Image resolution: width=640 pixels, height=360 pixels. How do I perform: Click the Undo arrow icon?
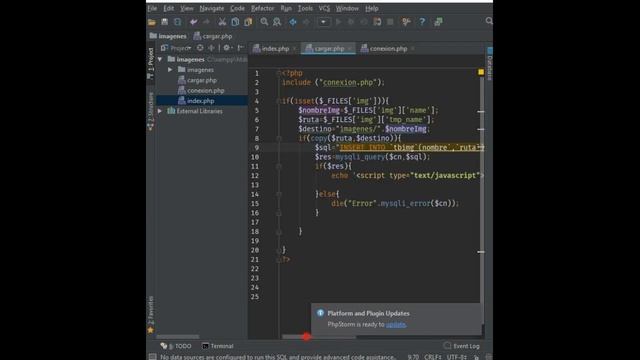tap(193, 22)
